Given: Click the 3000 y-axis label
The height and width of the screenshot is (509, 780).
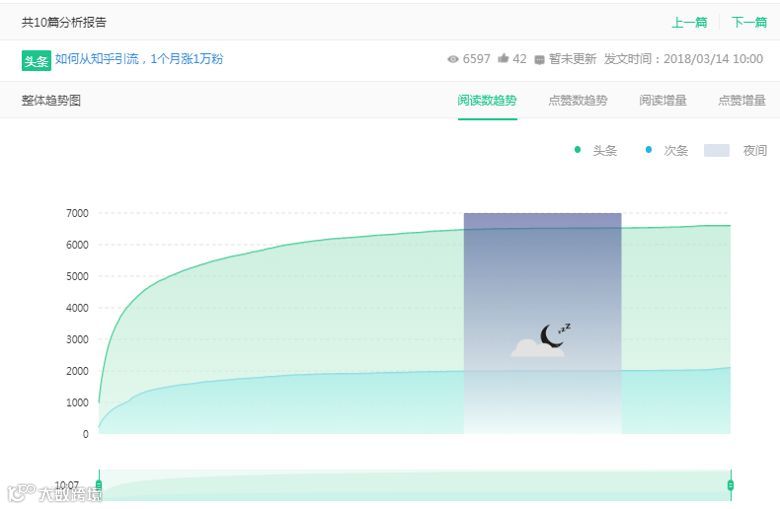Looking at the screenshot, I should (77, 339).
